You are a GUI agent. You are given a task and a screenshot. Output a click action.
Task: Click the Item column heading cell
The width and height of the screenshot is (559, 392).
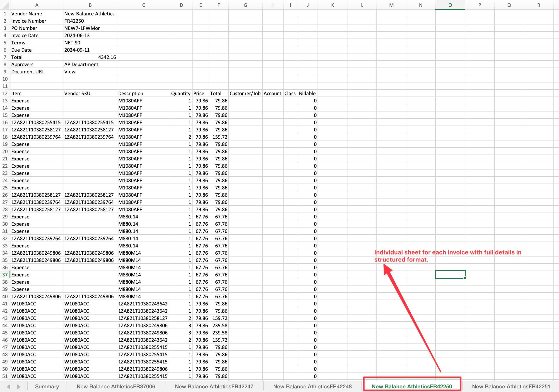(37, 94)
